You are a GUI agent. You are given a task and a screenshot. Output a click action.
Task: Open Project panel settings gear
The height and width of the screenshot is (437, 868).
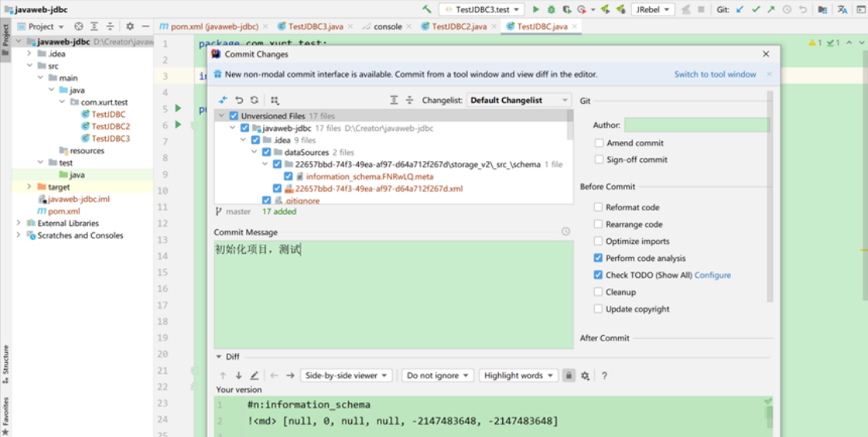(130, 26)
